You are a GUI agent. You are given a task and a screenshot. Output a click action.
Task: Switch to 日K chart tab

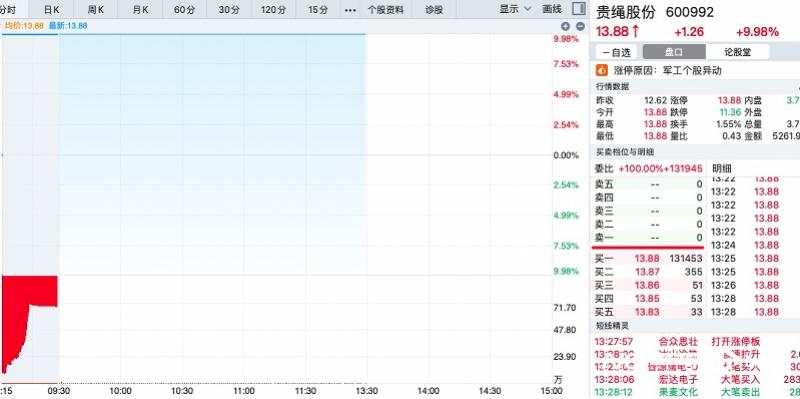click(52, 10)
